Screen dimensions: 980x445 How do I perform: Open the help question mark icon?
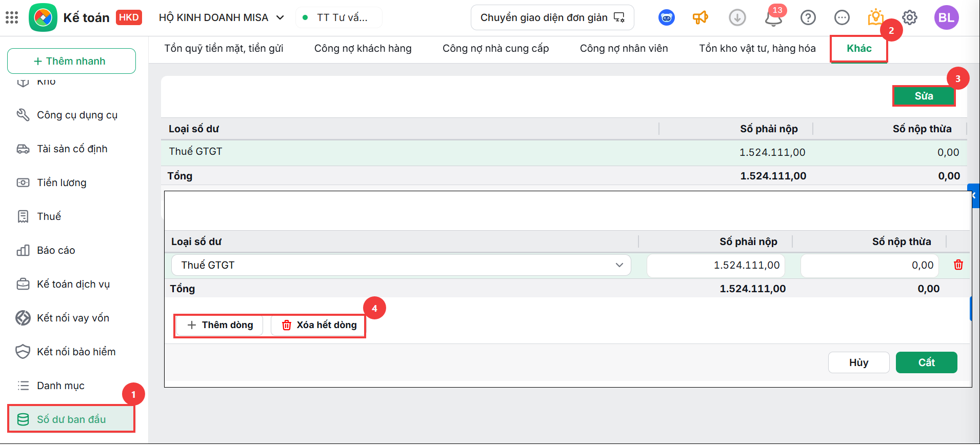808,17
